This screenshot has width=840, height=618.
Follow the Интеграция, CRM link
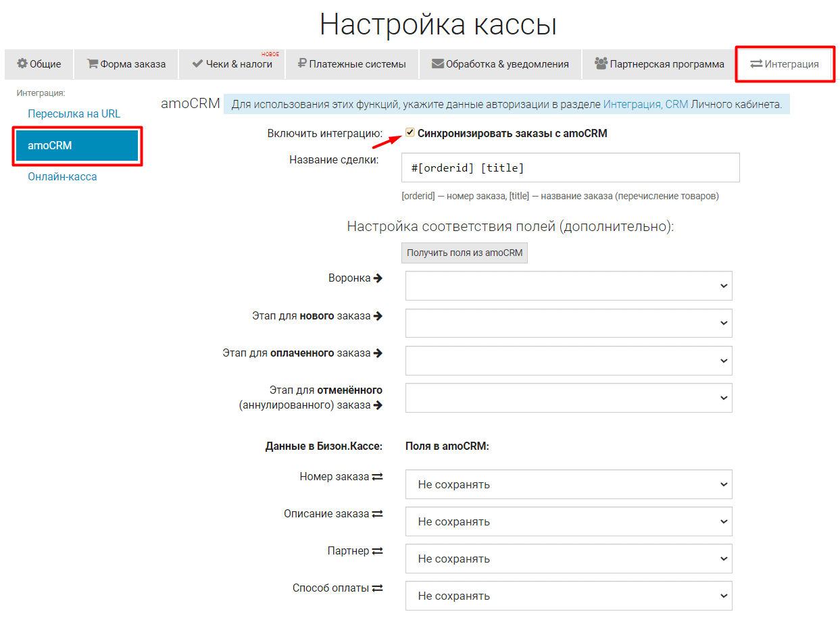[x=645, y=105]
